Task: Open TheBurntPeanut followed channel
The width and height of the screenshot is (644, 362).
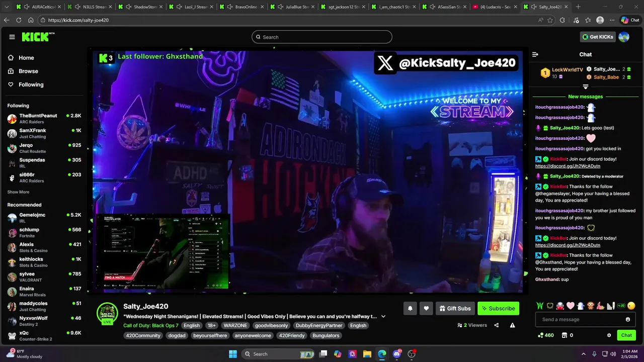Action: tap(44, 119)
